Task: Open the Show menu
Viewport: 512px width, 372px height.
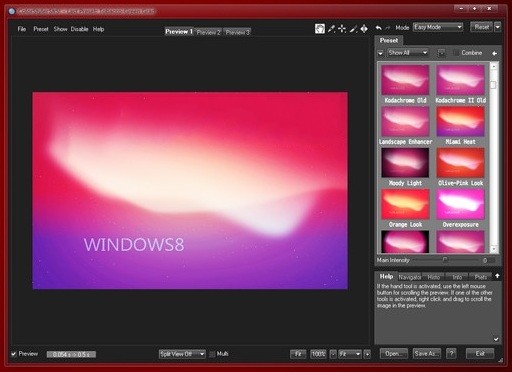Action: pos(60,29)
